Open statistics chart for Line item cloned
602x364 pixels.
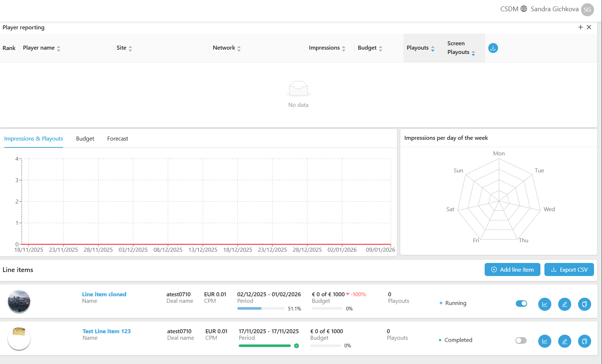click(544, 304)
